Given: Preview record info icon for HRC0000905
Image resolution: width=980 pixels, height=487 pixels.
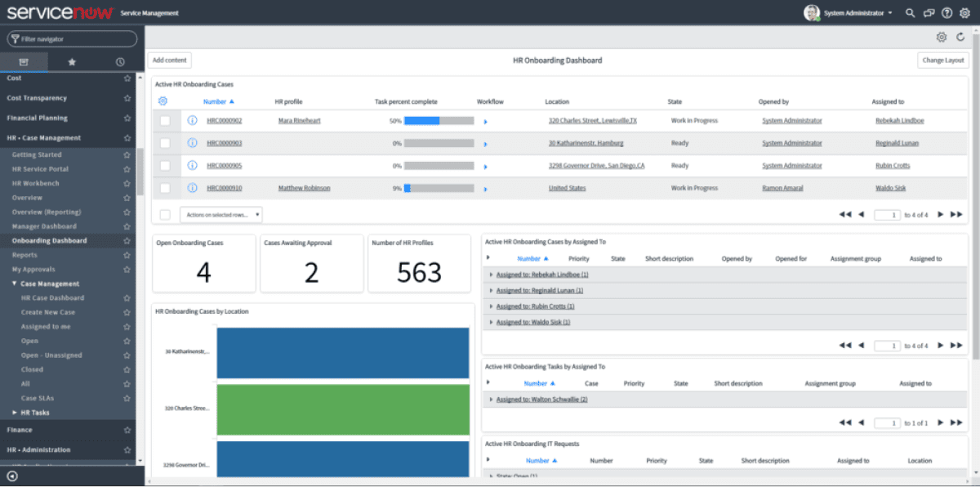Looking at the screenshot, I should click(x=193, y=165).
